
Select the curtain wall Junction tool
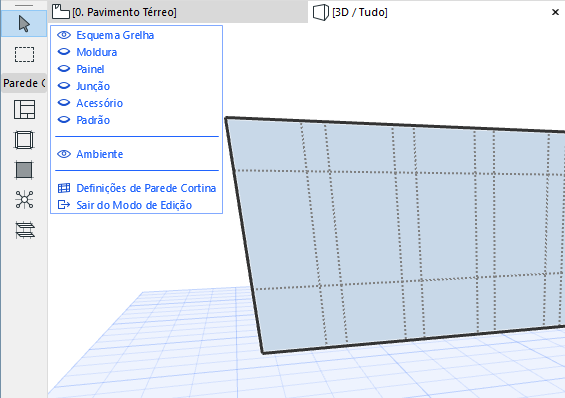pyautogui.click(x=24, y=200)
